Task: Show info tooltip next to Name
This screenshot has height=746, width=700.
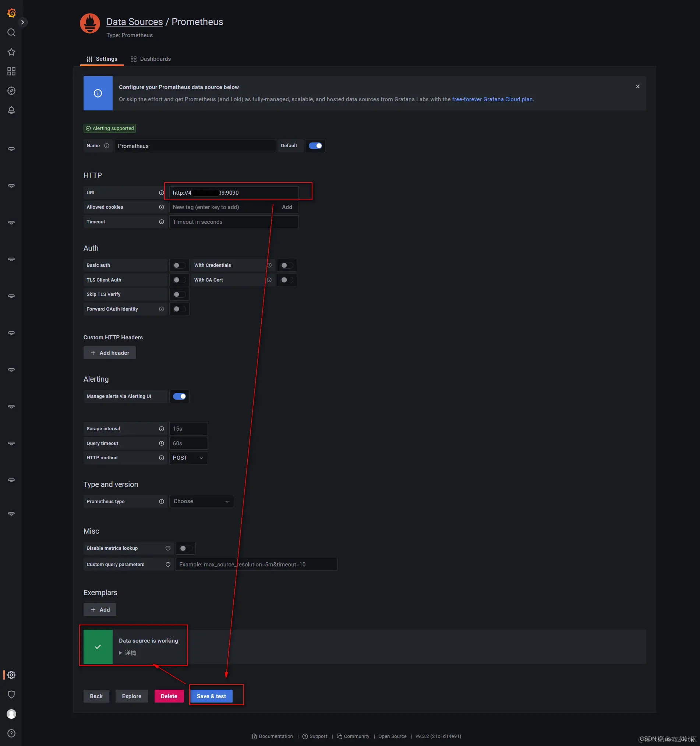Action: point(107,146)
